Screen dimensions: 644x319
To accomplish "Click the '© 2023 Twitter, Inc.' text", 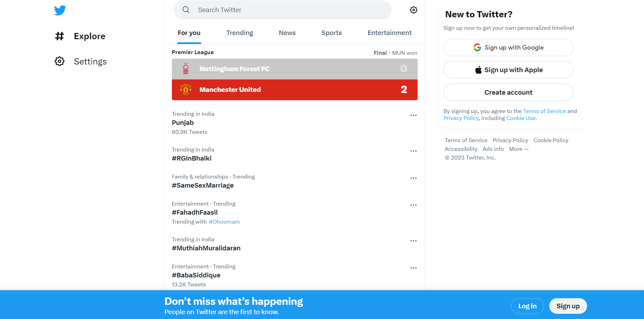I will (470, 157).
